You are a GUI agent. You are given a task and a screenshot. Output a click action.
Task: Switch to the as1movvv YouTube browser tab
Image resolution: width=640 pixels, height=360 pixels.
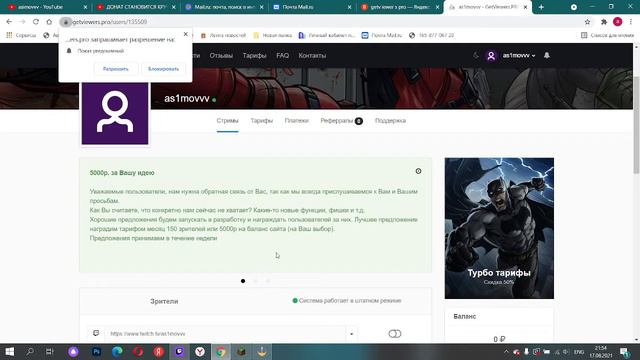47,7
